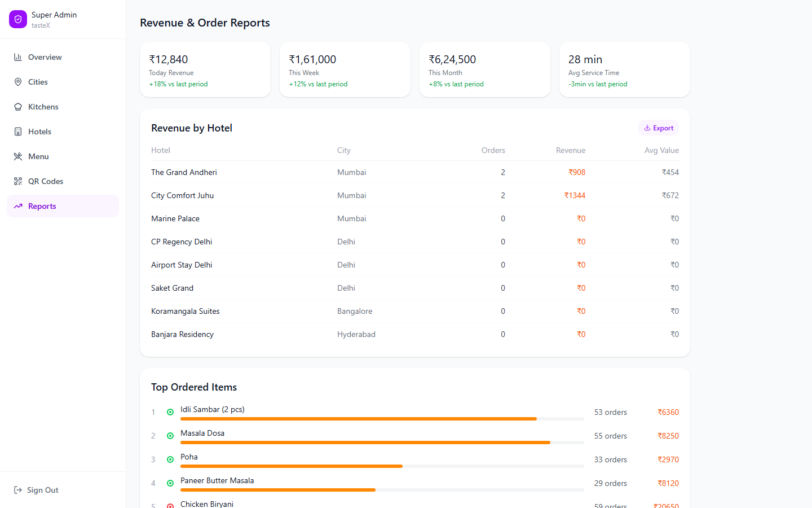
Task: Click the Today Revenue card
Action: pyautogui.click(x=205, y=69)
